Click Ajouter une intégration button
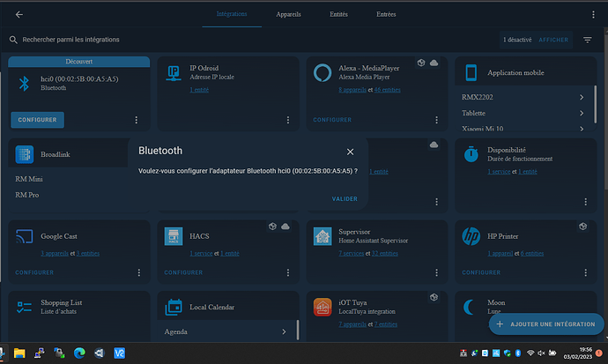 [x=546, y=324]
